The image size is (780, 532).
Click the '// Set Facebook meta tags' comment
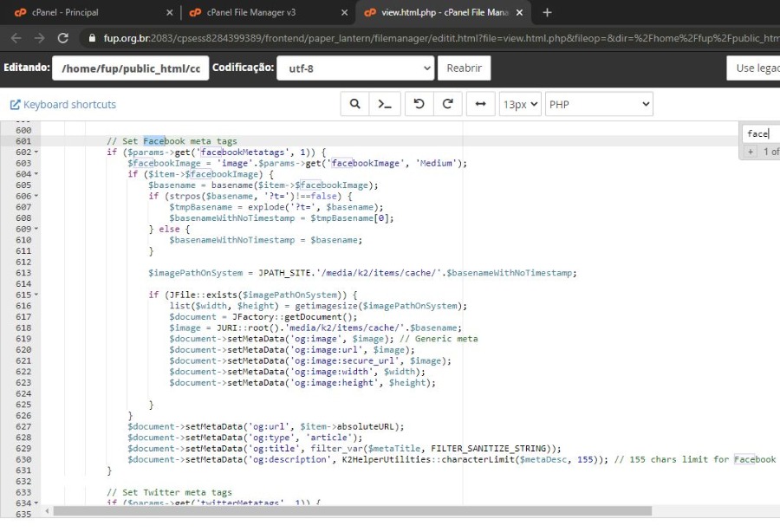pos(172,141)
